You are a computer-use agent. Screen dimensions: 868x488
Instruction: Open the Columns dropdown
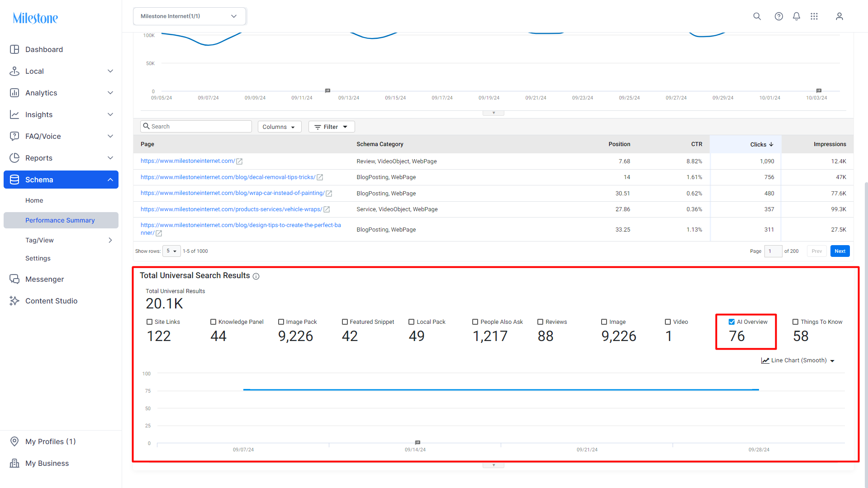(x=280, y=127)
